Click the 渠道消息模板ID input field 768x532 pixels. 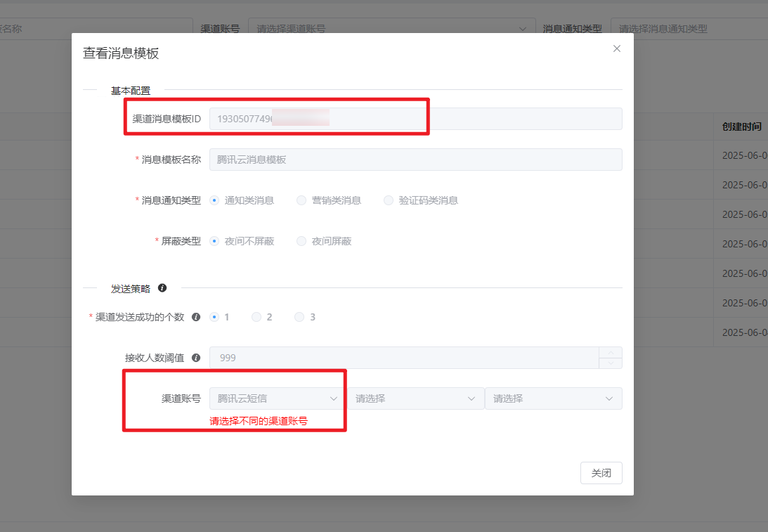click(416, 119)
